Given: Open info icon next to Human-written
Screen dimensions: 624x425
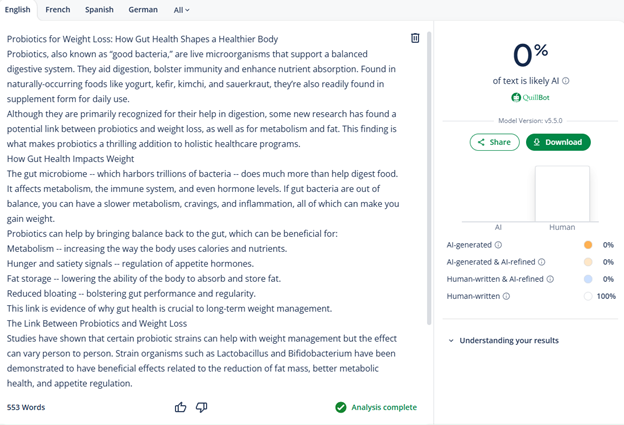Looking at the screenshot, I should (506, 296).
